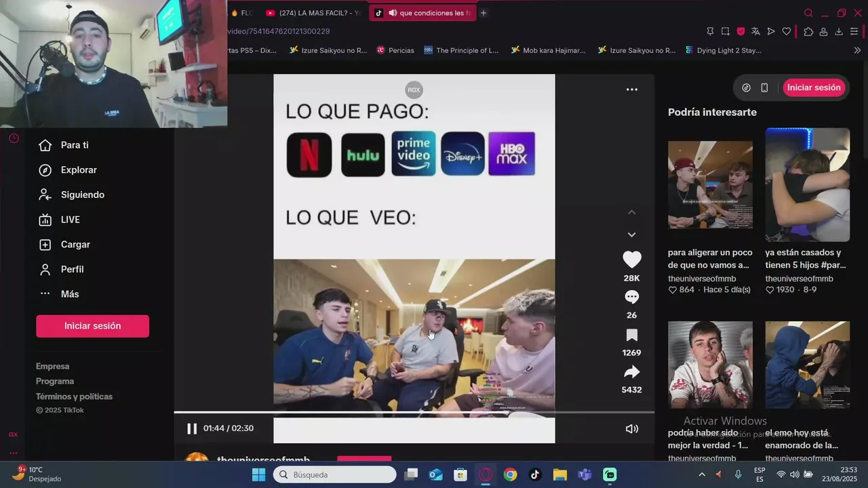Like the video with heart icon
Screen dimensions: 868x488
coord(631,260)
